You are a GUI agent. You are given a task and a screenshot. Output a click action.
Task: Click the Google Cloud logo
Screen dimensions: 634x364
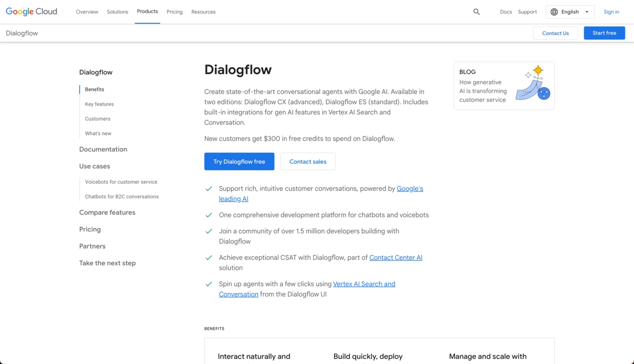(x=31, y=11)
